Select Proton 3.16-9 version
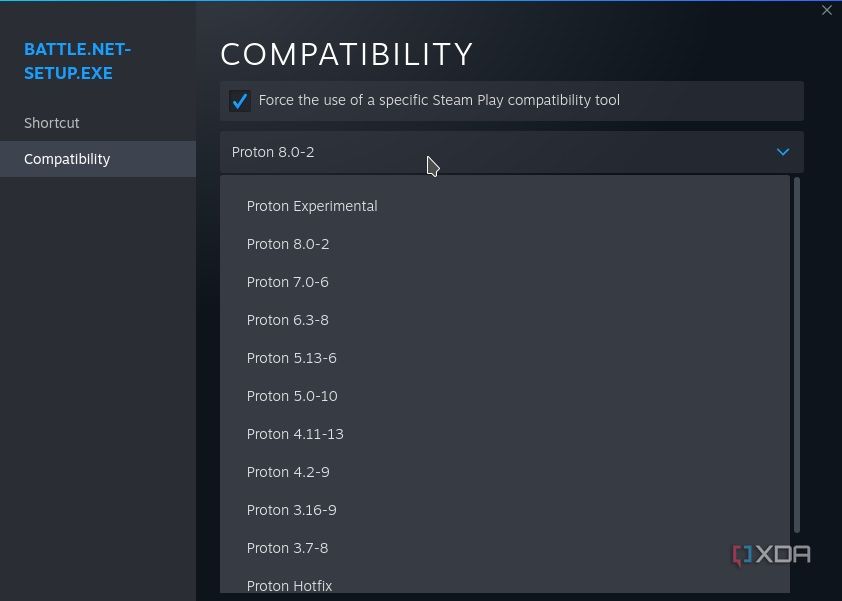The width and height of the screenshot is (842, 601). pyautogui.click(x=291, y=510)
